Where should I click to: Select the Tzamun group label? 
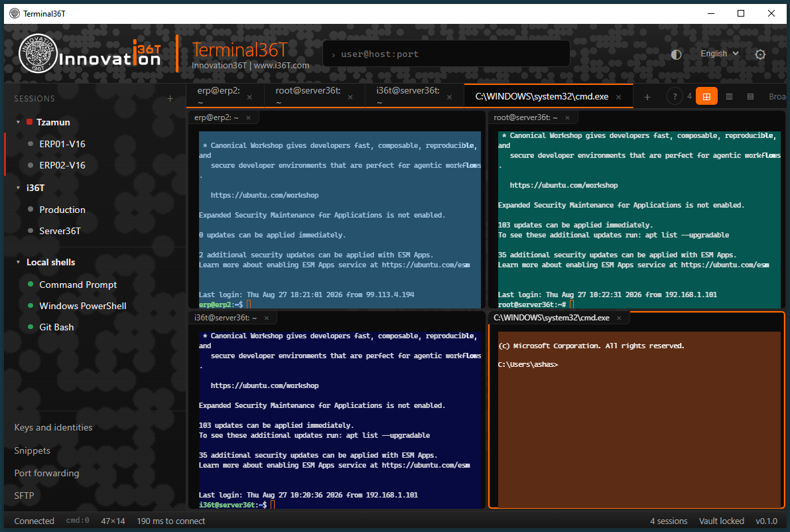(x=53, y=123)
